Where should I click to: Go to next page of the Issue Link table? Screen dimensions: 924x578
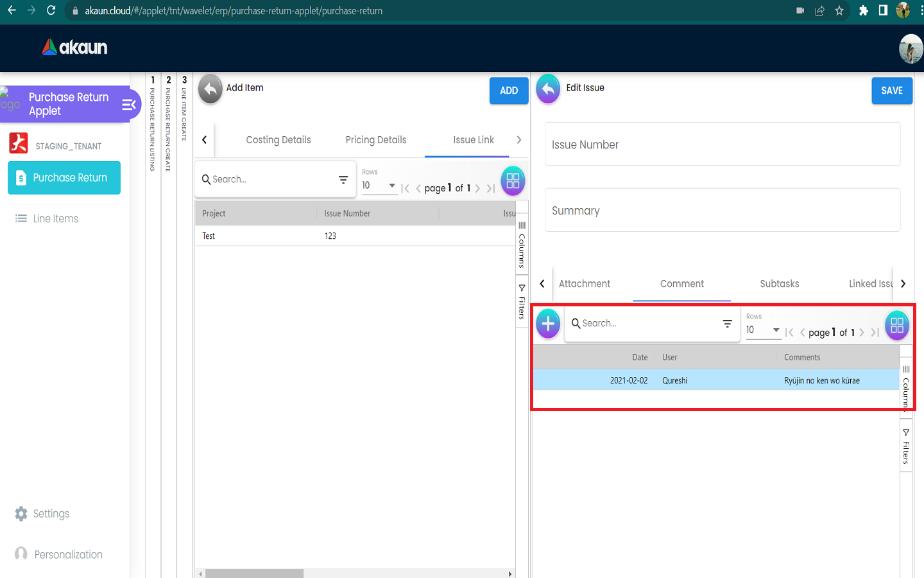[x=477, y=188]
